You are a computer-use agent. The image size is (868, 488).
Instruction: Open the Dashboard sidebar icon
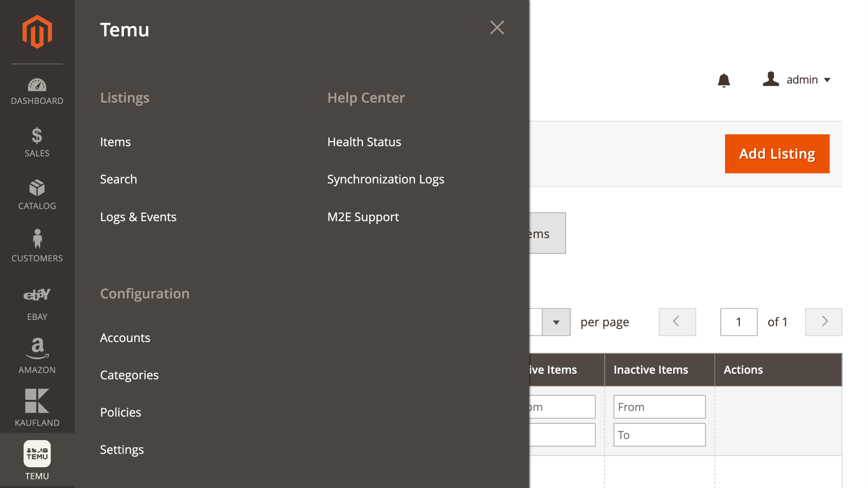[x=37, y=91]
